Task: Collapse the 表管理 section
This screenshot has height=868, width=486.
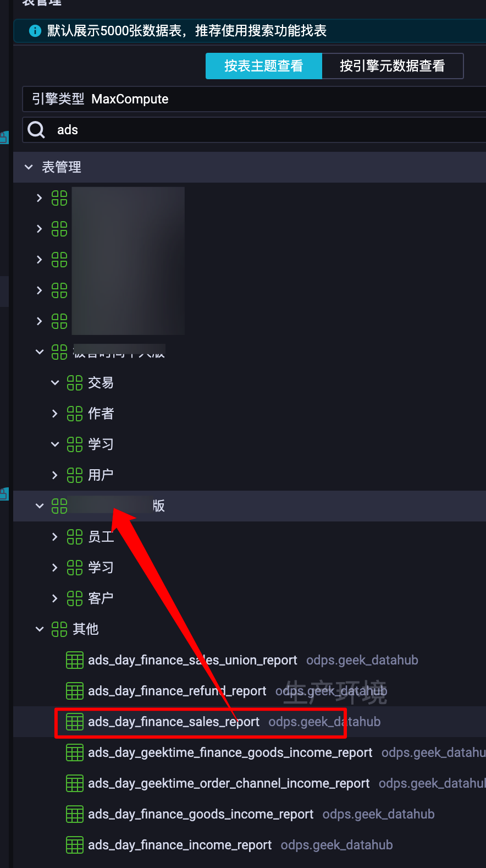Action: [29, 167]
